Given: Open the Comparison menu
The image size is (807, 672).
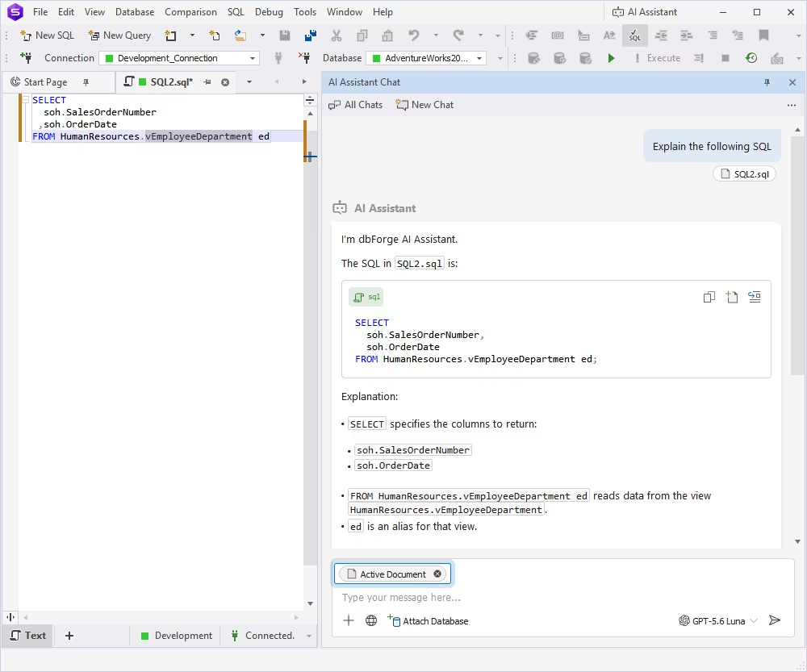Looking at the screenshot, I should coord(190,12).
